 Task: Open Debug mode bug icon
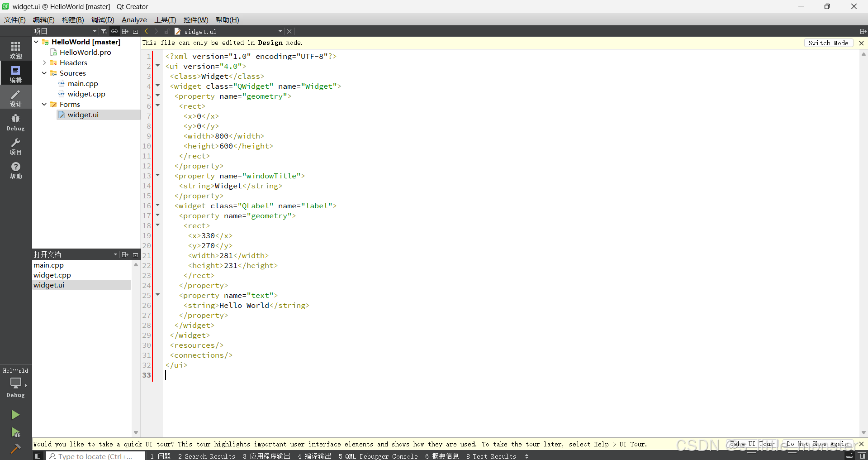[16, 122]
